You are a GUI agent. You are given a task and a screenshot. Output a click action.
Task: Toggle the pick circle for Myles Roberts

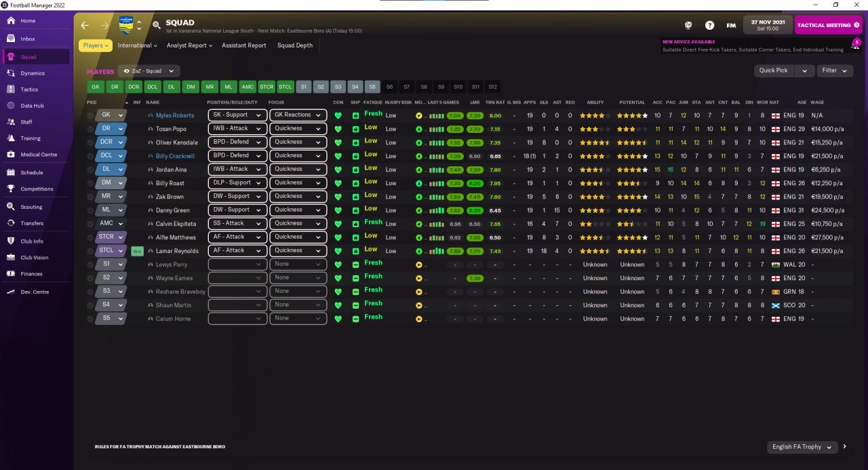90,115
